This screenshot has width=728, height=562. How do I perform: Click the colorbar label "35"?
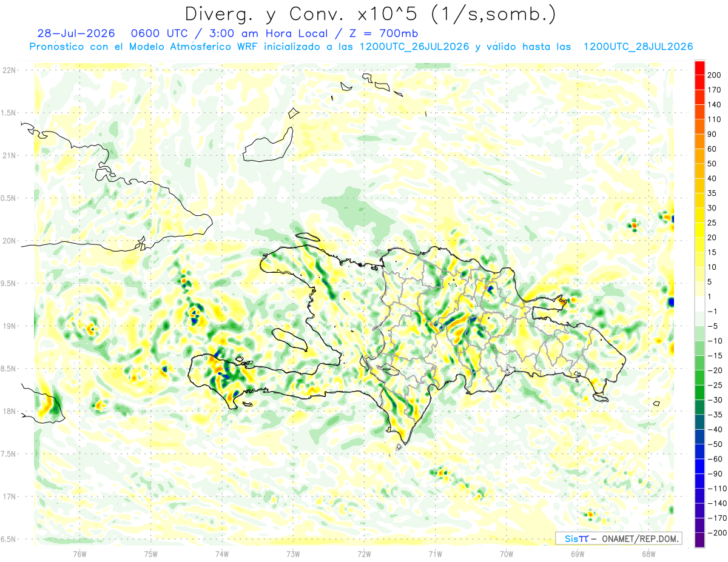[712, 193]
